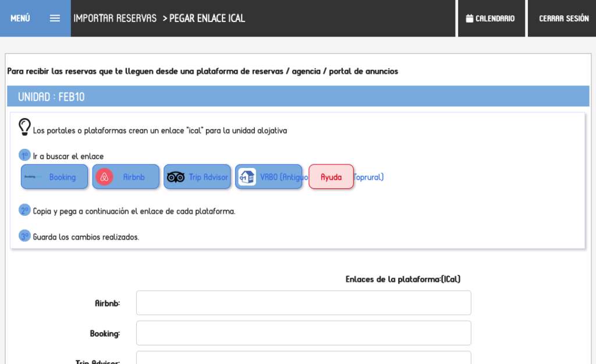The width and height of the screenshot is (596, 364).
Task: Open the MENÚ item in the top bar
Action: click(x=19, y=18)
